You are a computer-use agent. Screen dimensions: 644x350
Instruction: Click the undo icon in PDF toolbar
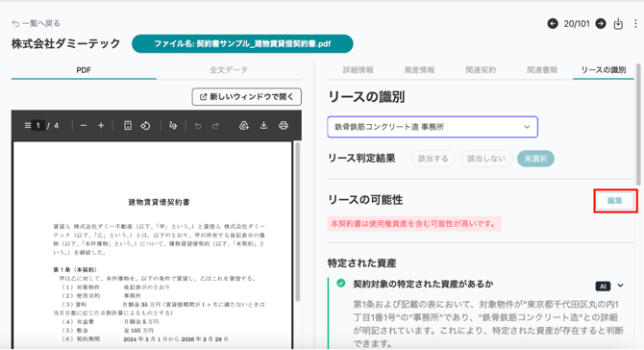198,126
